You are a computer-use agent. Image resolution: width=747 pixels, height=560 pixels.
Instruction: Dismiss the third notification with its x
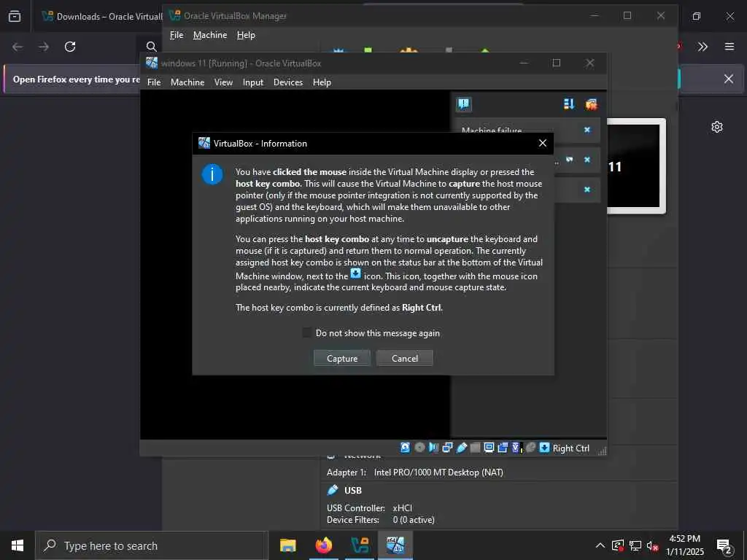click(x=587, y=189)
